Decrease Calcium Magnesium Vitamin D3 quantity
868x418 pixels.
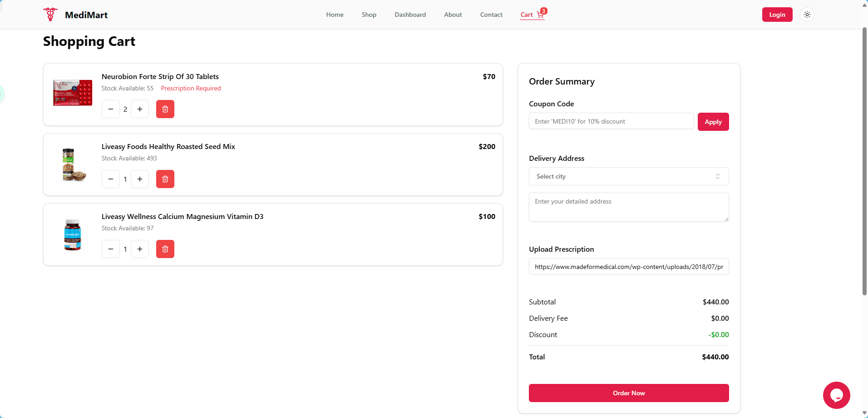pyautogui.click(x=111, y=249)
